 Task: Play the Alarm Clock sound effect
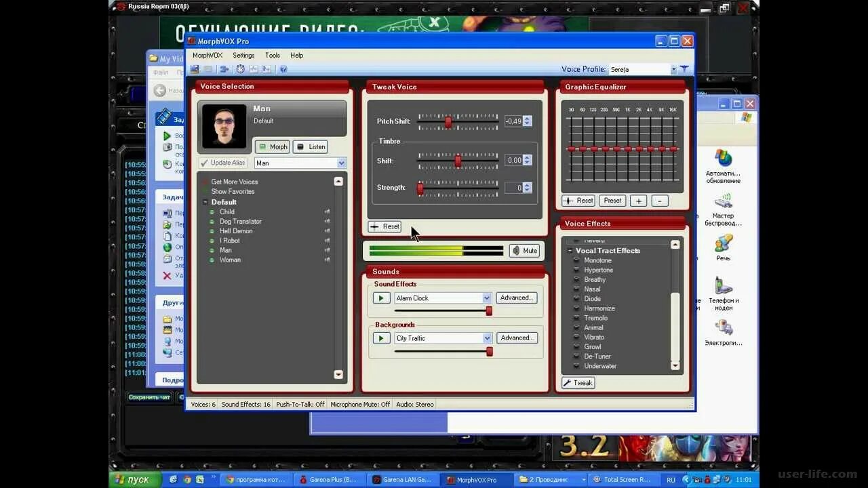point(381,298)
